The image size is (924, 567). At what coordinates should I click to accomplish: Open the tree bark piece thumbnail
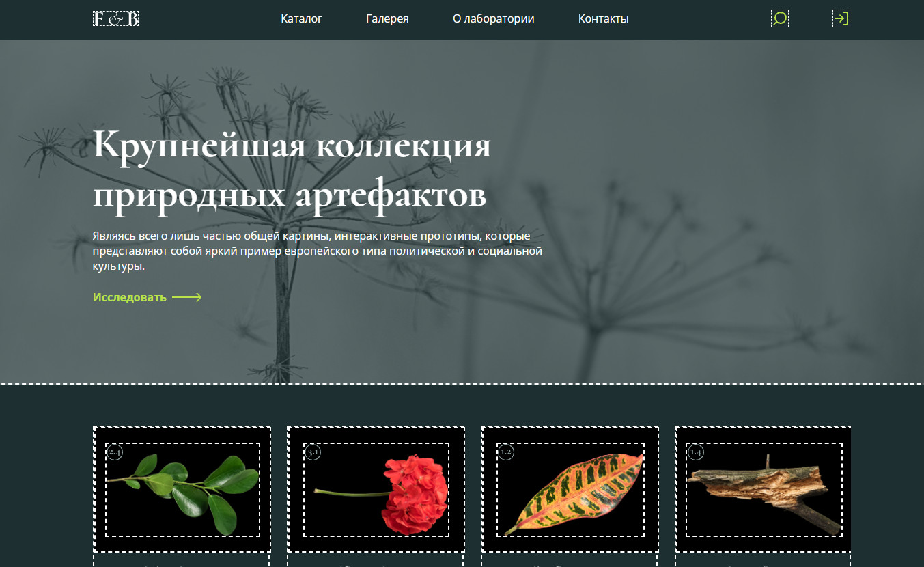[x=764, y=489]
